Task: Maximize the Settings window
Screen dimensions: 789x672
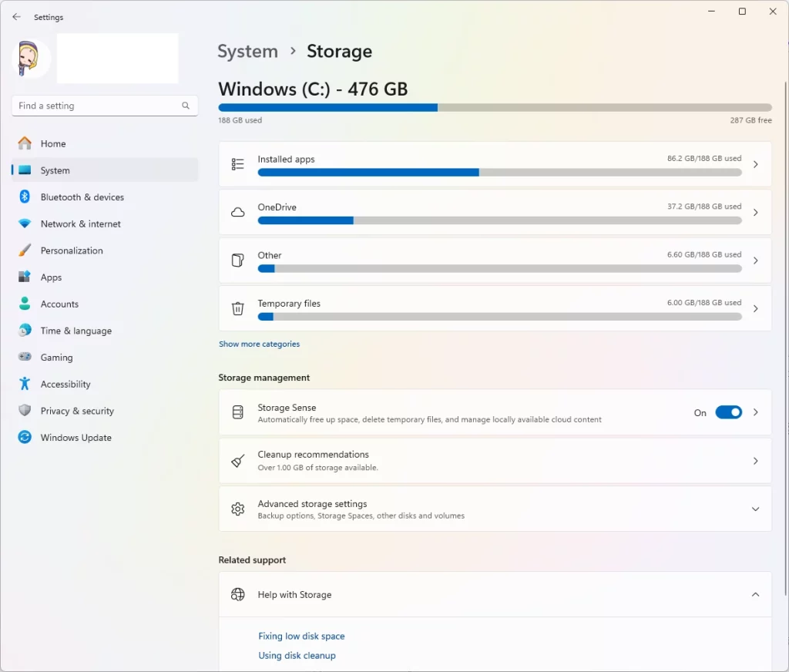Action: coord(742,12)
